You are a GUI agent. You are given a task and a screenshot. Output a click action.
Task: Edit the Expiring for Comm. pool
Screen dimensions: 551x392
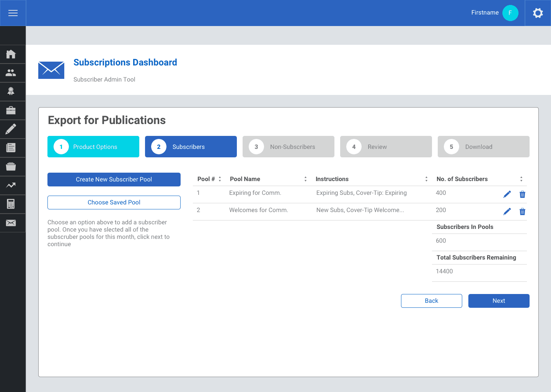click(507, 194)
